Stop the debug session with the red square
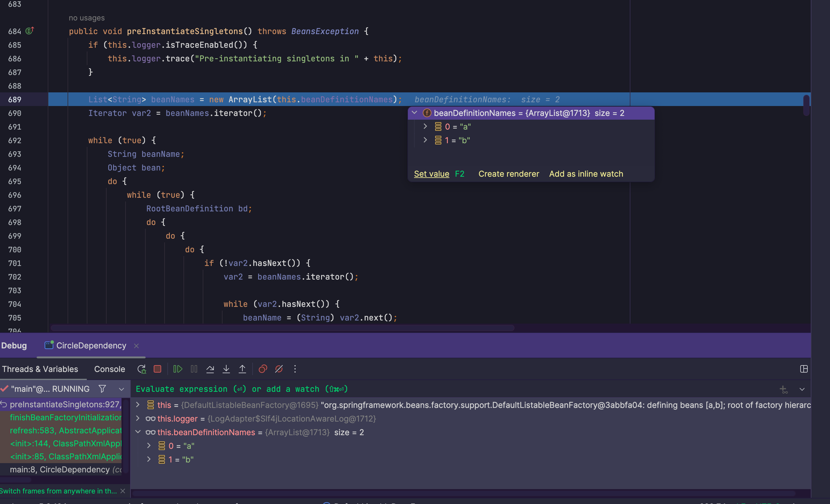This screenshot has width=830, height=504. click(157, 369)
